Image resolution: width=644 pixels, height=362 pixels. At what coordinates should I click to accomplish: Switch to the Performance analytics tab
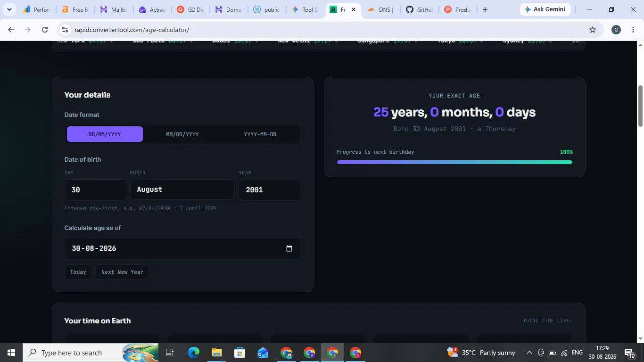(x=37, y=9)
